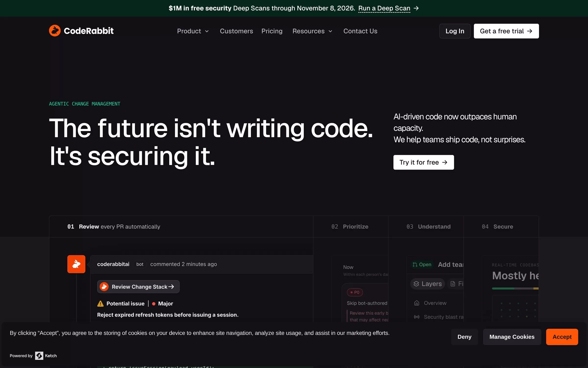Click Try it for free button
This screenshot has height=368, width=588.
[x=424, y=162]
